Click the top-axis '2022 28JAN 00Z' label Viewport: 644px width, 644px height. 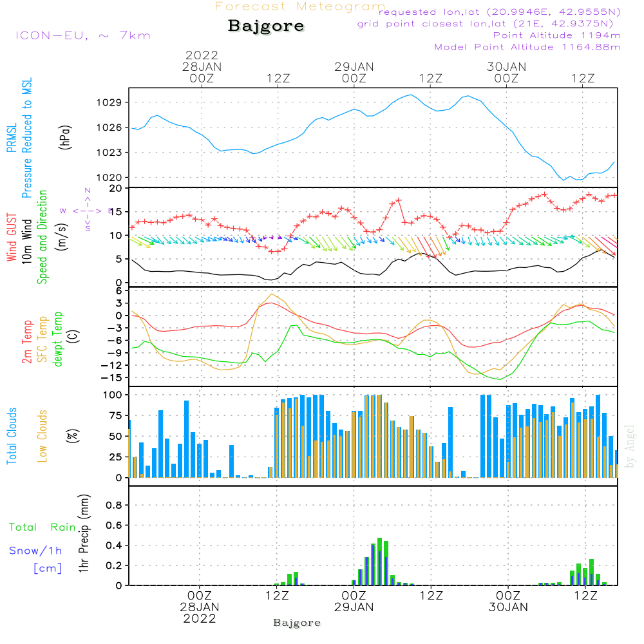coord(202,66)
